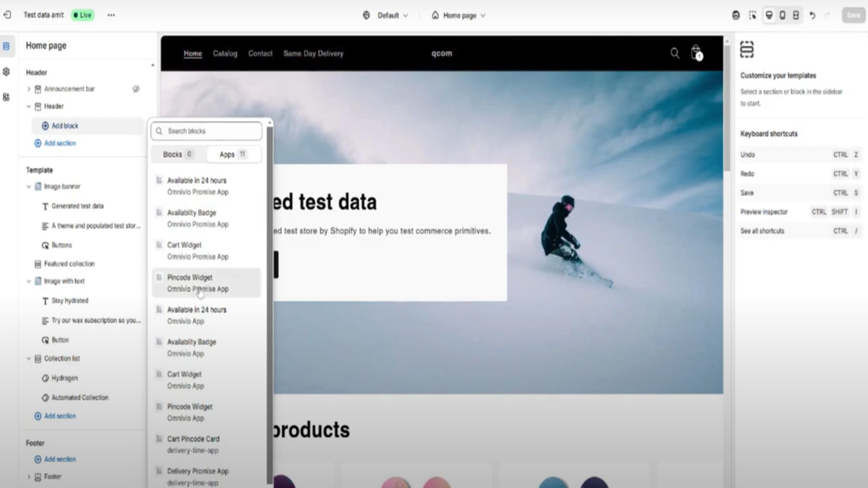Image resolution: width=868 pixels, height=488 pixels.
Task: Click the Save button
Action: 853,15
